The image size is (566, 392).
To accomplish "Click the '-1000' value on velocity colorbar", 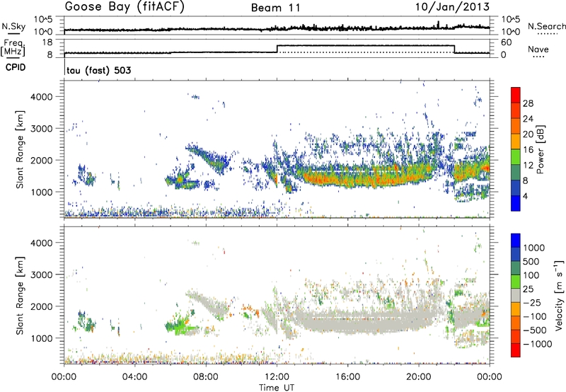I will pyautogui.click(x=537, y=344).
